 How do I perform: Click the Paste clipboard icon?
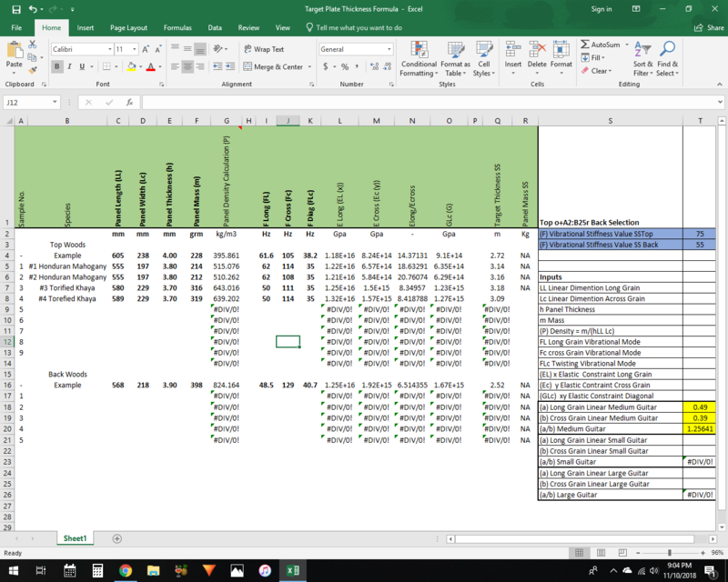(15, 49)
